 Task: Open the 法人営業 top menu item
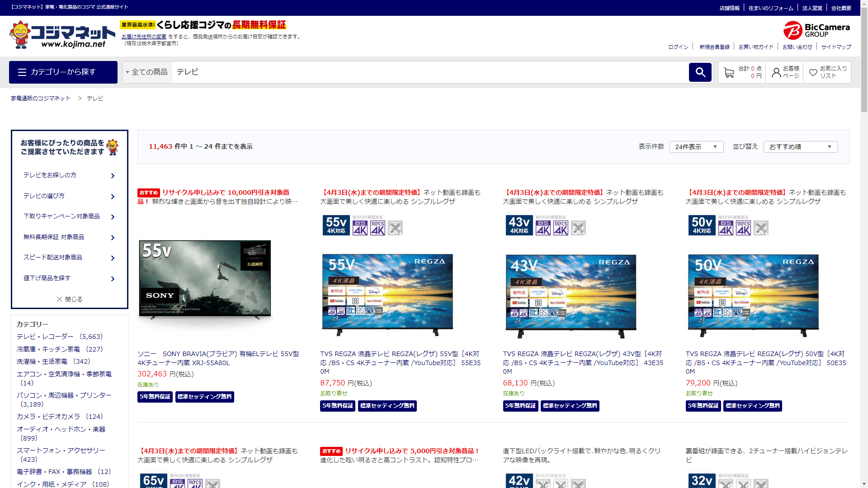click(x=812, y=8)
